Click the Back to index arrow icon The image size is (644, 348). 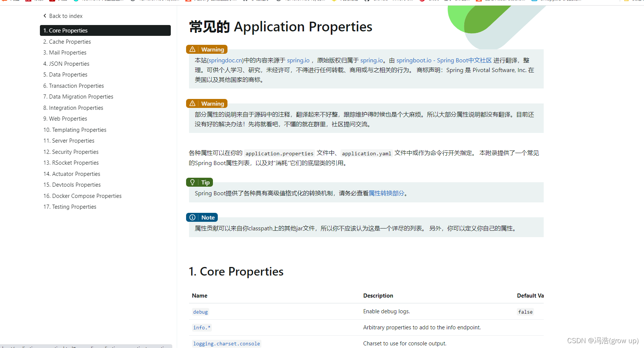click(45, 16)
